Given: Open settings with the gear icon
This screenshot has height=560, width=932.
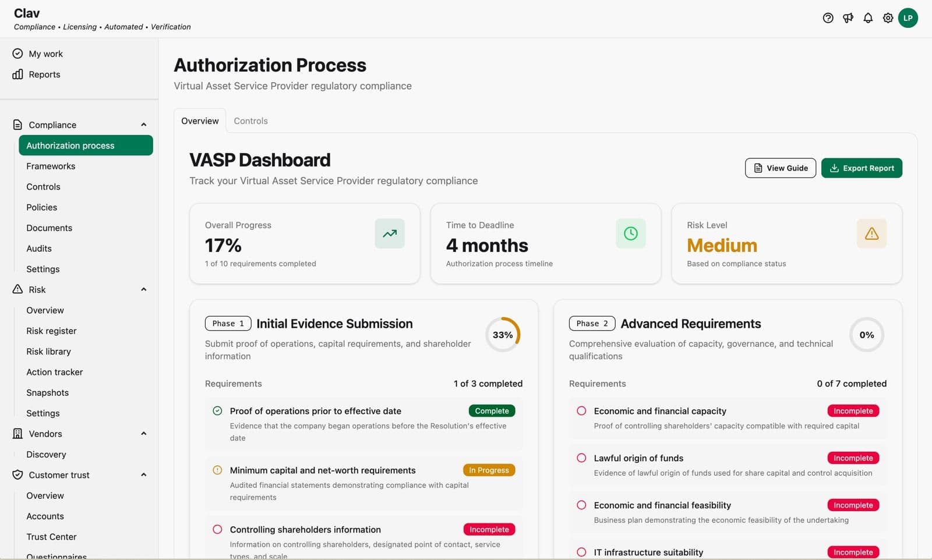Looking at the screenshot, I should [x=887, y=18].
